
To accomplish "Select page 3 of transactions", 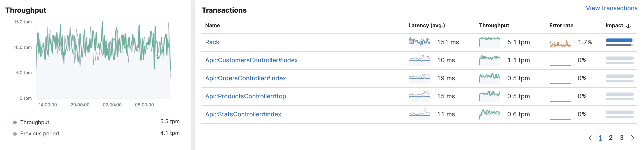I will point(622,138).
